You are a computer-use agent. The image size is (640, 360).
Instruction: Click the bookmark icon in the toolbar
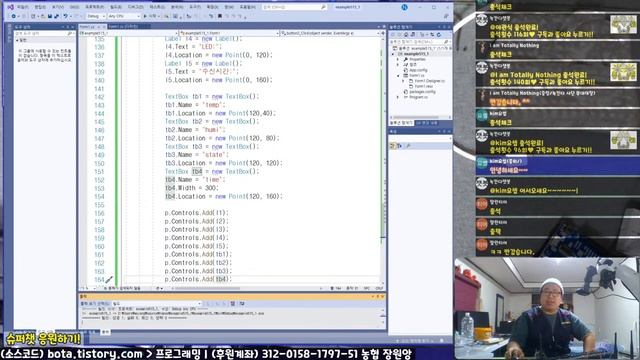[x=220, y=16]
